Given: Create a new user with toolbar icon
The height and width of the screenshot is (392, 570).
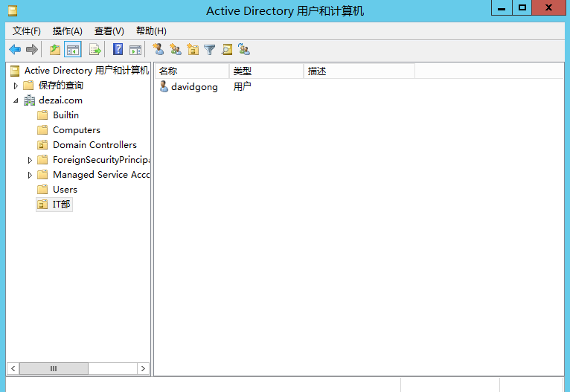Looking at the screenshot, I should (x=158, y=49).
